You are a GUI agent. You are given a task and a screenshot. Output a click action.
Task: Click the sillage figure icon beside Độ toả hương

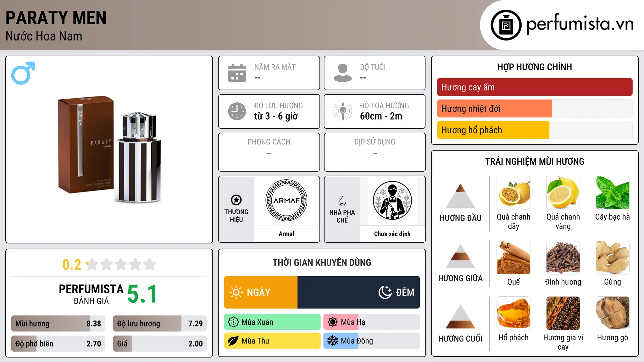coord(343,111)
